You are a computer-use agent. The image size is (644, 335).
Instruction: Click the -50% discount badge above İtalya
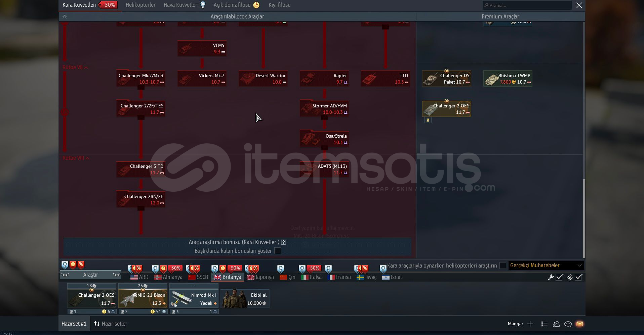click(314, 268)
